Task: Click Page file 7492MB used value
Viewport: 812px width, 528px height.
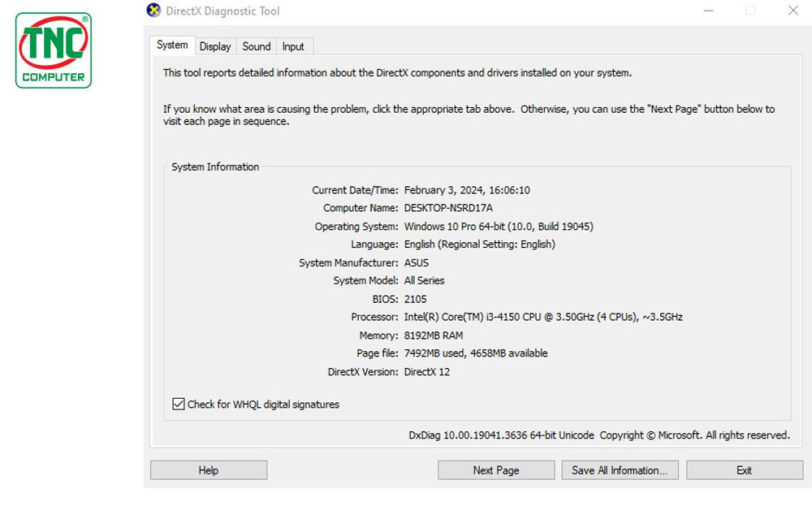Action: coord(476,353)
